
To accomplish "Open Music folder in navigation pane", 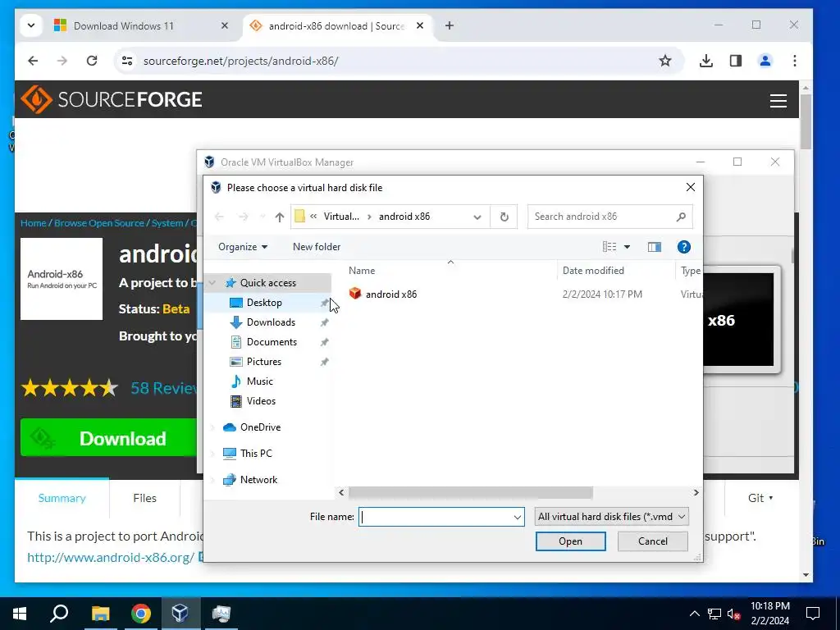I will click(x=260, y=381).
